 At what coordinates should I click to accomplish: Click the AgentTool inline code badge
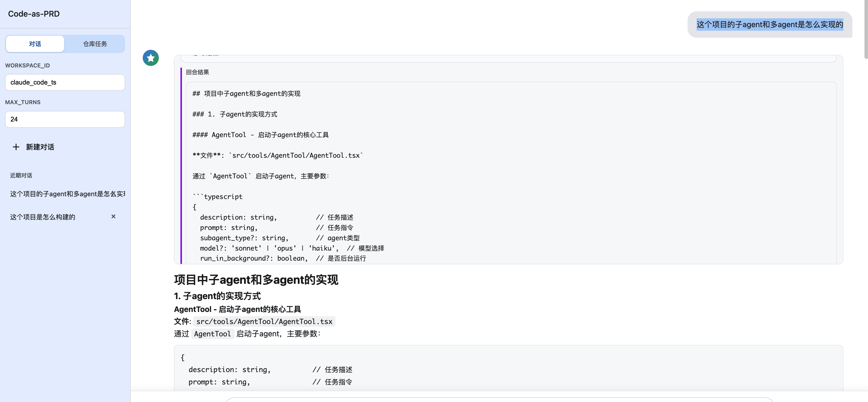(212, 334)
